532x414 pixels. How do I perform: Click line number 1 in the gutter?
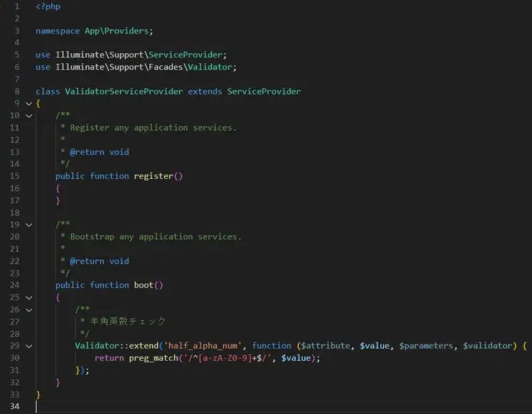point(17,6)
